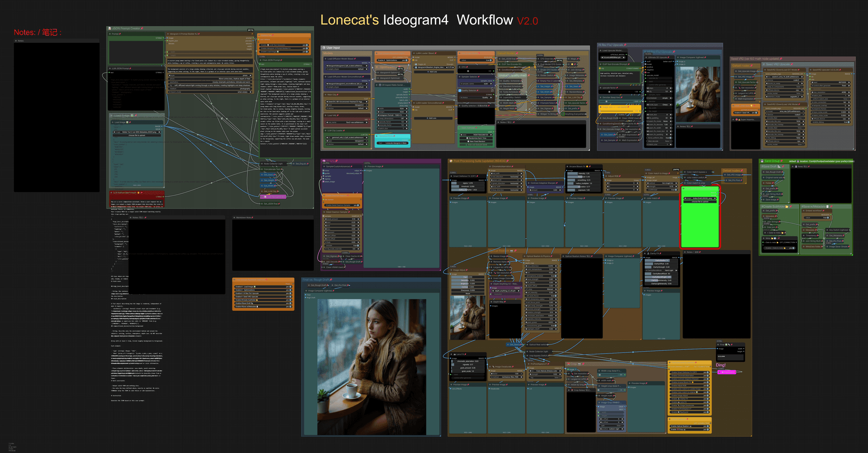The height and width of the screenshot is (453, 868).
Task: Click Randomize Each Time seed button
Action: (x=476, y=138)
